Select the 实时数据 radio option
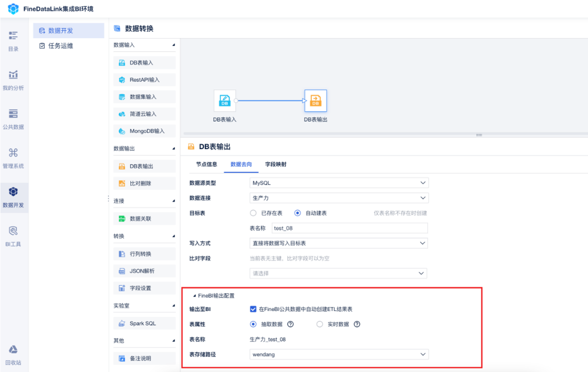Image resolution: width=588 pixels, height=372 pixels. [x=320, y=324]
